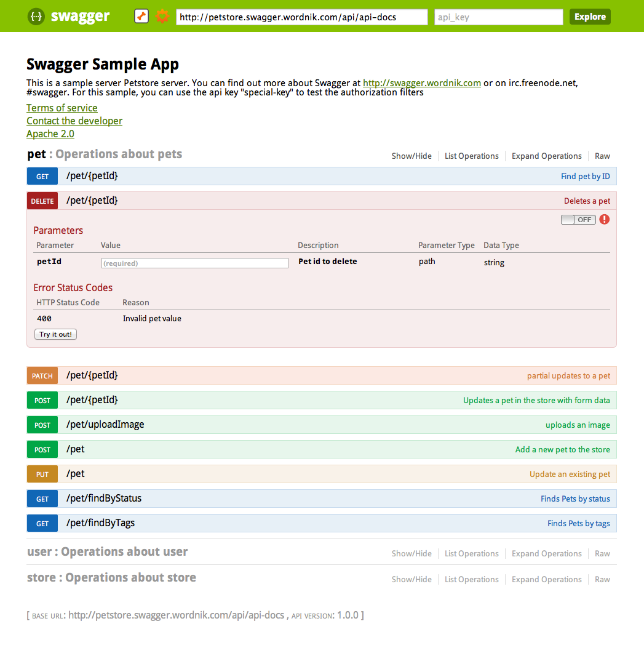Click the /pet/uploadImage path text
The width and height of the screenshot is (644, 669).
105,425
